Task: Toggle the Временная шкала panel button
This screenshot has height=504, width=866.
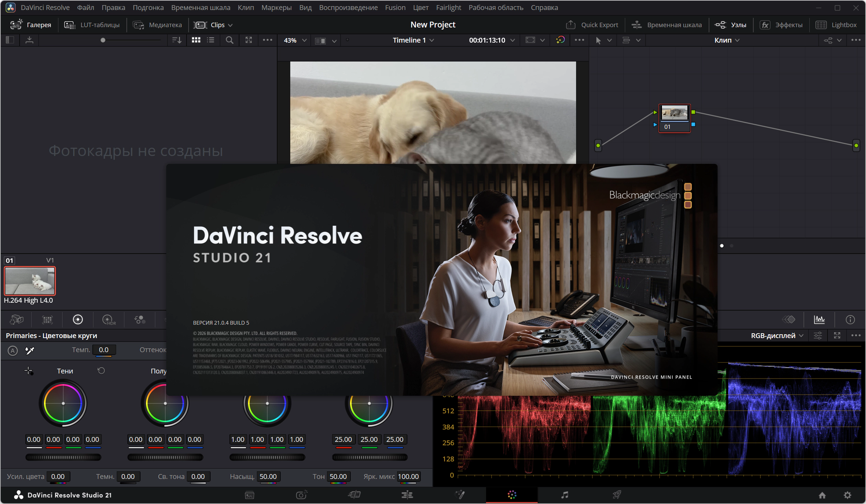Action: click(x=667, y=25)
